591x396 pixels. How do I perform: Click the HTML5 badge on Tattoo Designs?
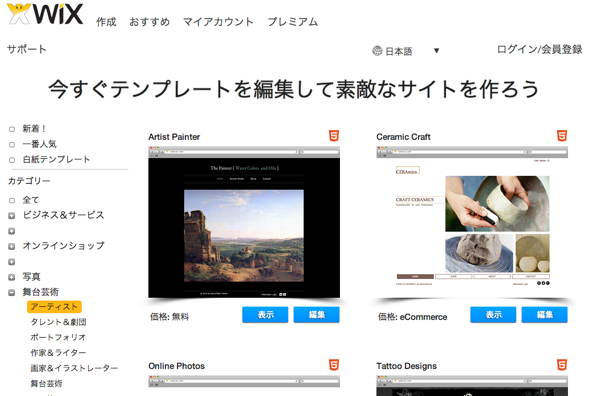pyautogui.click(x=562, y=365)
